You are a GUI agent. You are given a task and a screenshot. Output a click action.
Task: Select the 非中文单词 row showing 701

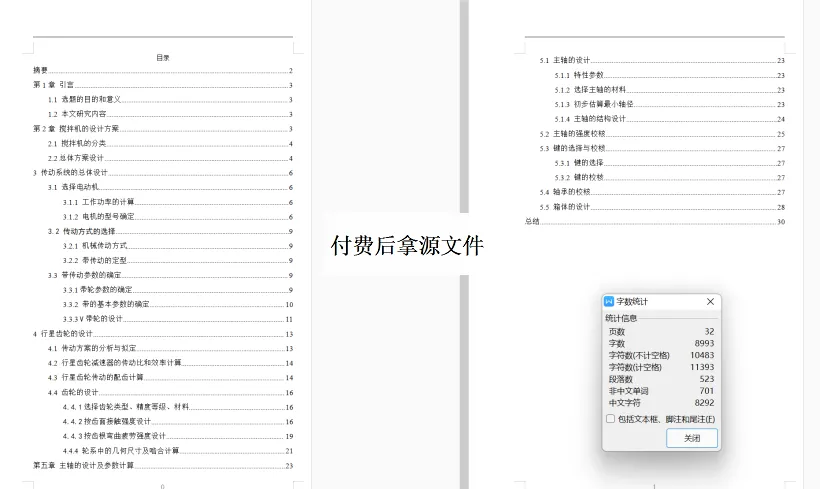(x=662, y=391)
